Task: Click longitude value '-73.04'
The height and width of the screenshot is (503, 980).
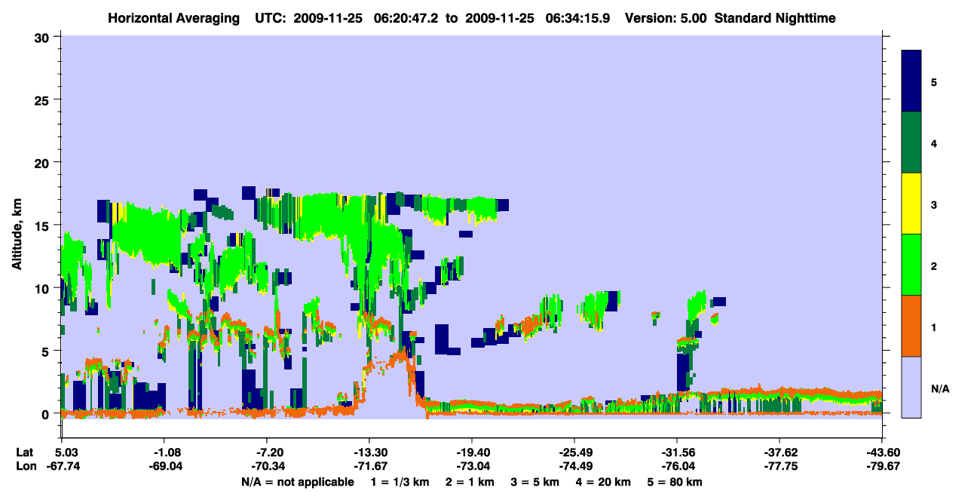Action: pyautogui.click(x=472, y=466)
